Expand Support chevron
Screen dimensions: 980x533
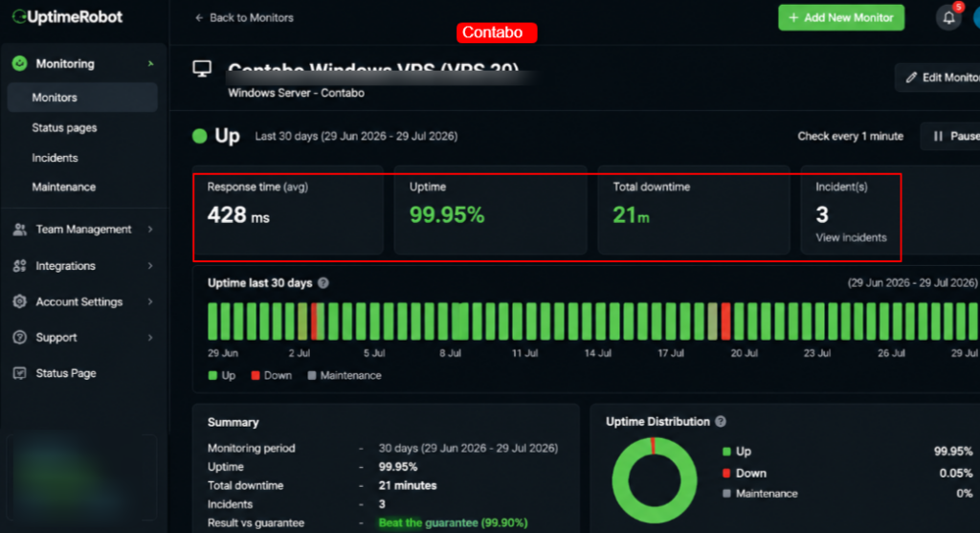tap(150, 338)
